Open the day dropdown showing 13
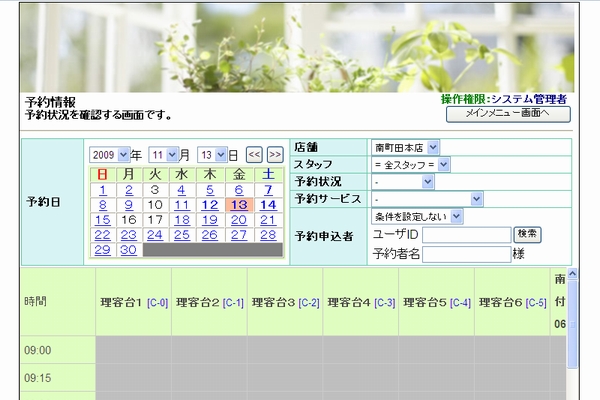 tap(212, 155)
